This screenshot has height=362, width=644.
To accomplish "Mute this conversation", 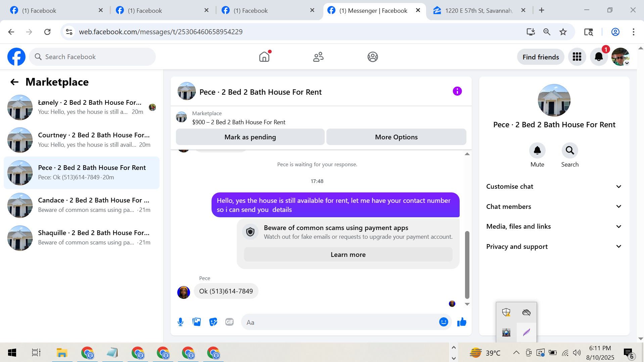I will coord(537,150).
